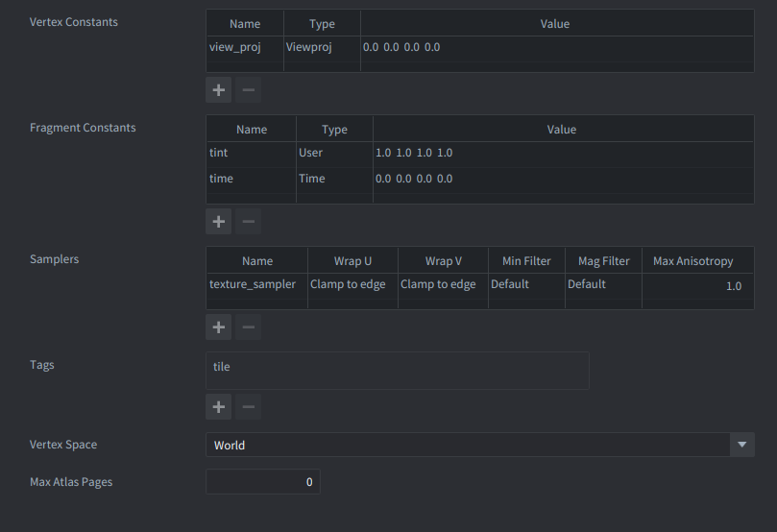This screenshot has height=532, width=777.
Task: Add a new vertex constant with plus icon
Action: (219, 90)
